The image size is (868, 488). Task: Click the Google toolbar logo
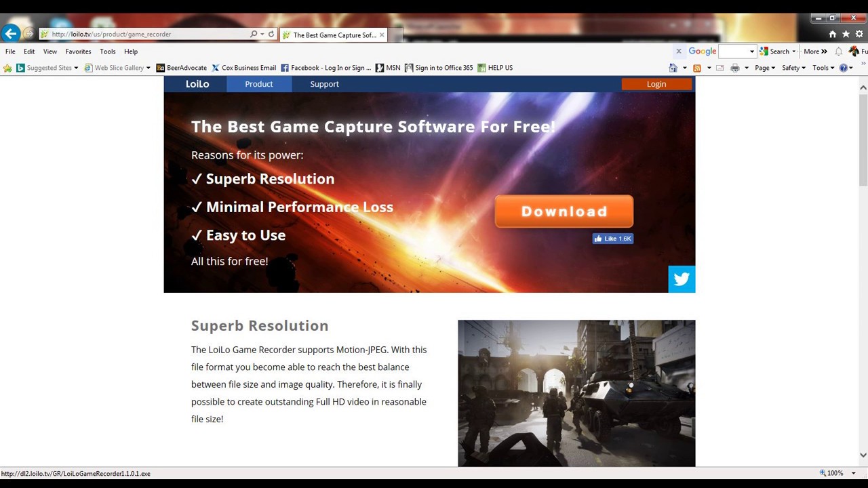pyautogui.click(x=702, y=52)
